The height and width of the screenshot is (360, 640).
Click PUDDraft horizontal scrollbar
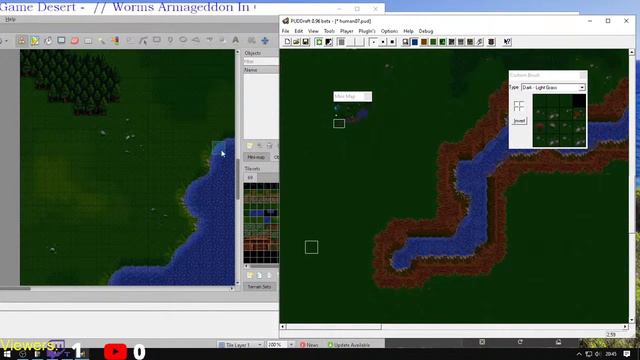pyautogui.click(x=454, y=327)
